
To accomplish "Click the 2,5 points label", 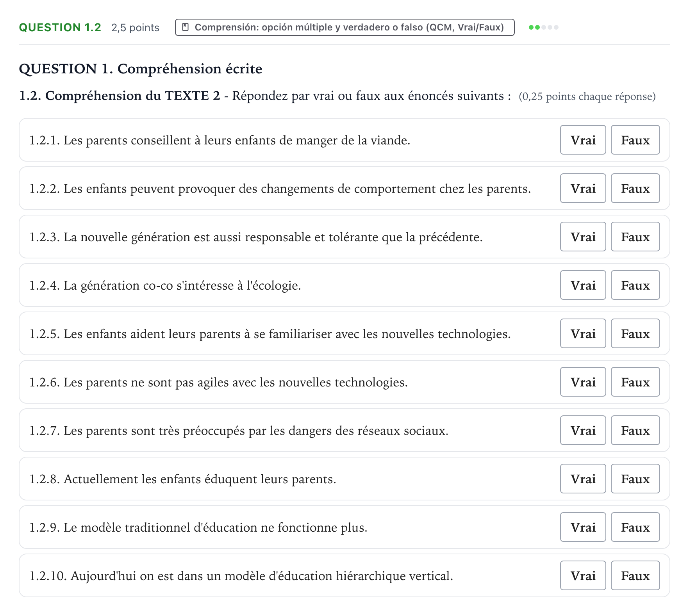I will 135,28.
